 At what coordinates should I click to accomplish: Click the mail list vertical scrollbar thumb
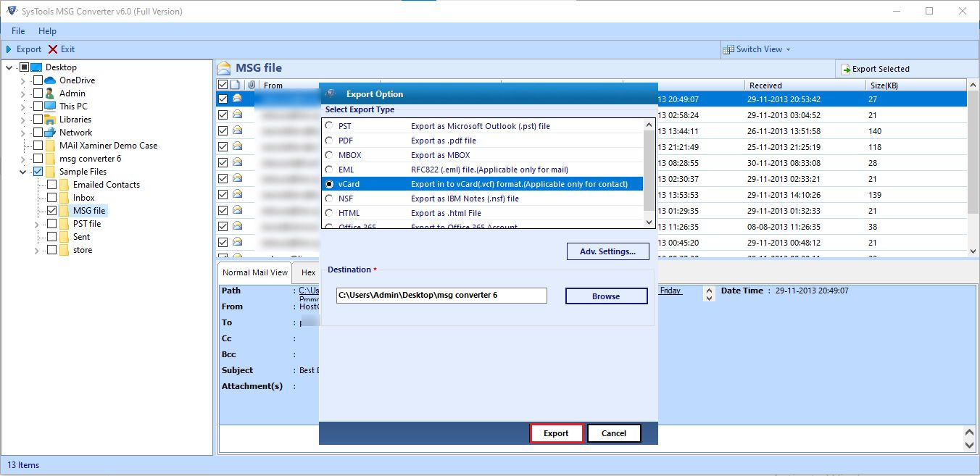[973, 154]
